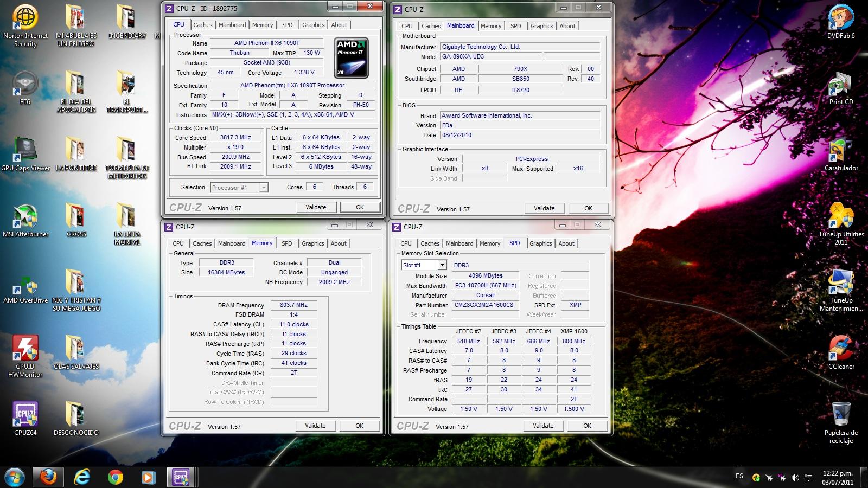Viewport: 868px width, 488px height.
Task: Open Papelera de reciclaje icon
Action: pos(841,423)
